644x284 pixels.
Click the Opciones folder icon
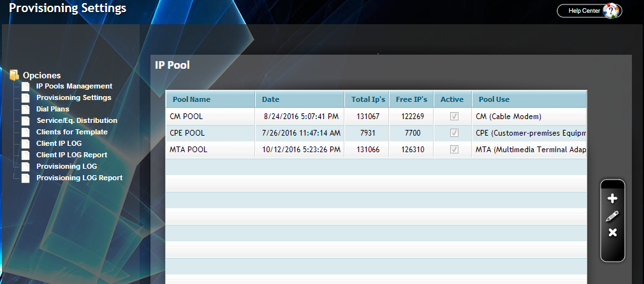pyautogui.click(x=15, y=75)
